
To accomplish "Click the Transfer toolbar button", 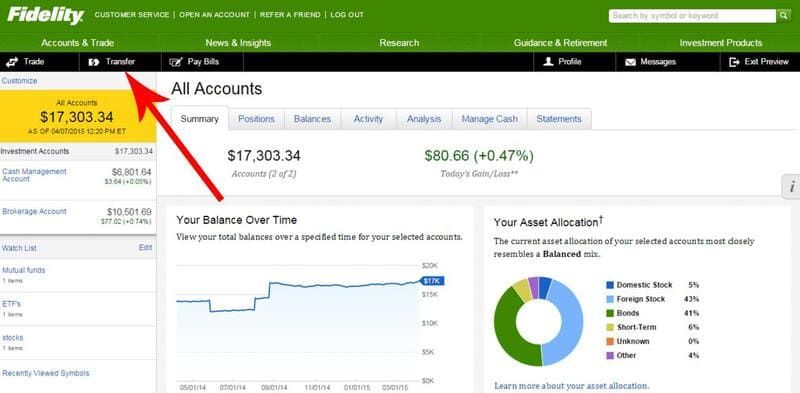I will click(120, 62).
